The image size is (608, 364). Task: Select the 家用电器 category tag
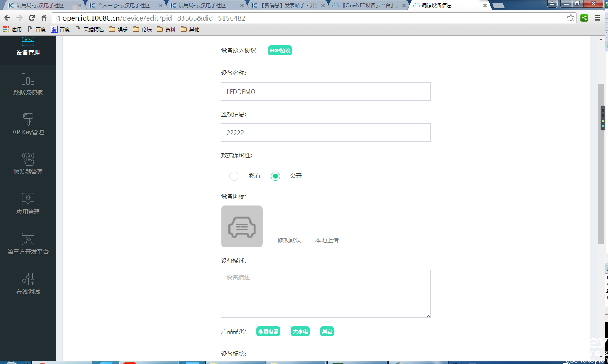point(268,331)
